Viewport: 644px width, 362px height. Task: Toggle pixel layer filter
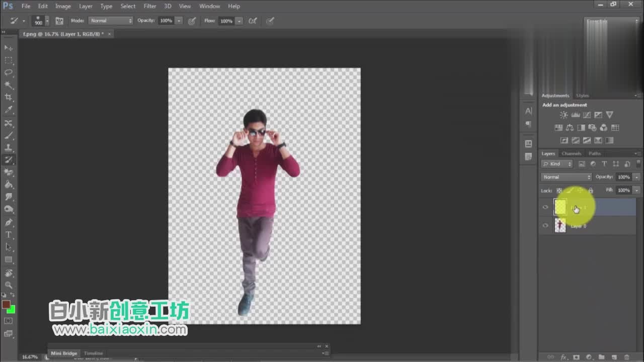[x=582, y=164]
